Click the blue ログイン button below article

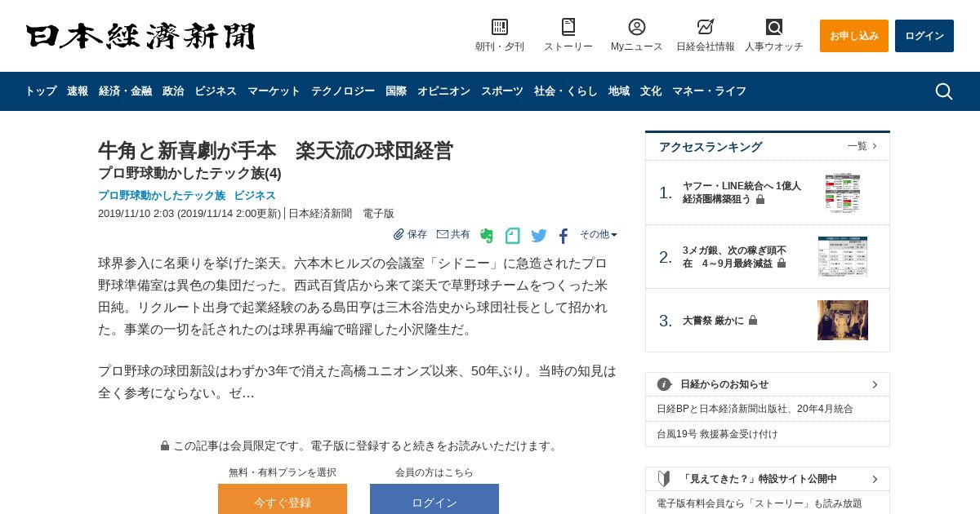(434, 499)
